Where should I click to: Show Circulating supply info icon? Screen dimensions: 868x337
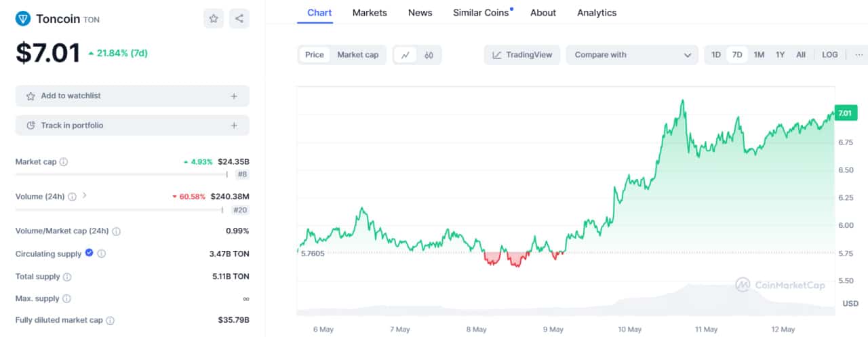point(102,254)
